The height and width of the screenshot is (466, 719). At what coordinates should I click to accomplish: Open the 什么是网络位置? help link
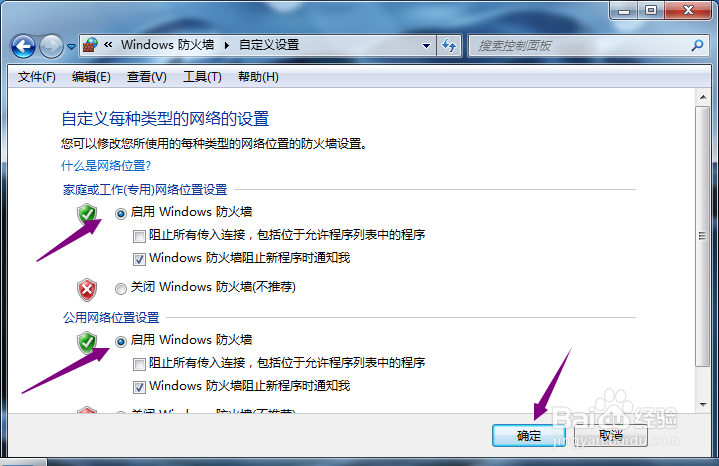point(106,166)
